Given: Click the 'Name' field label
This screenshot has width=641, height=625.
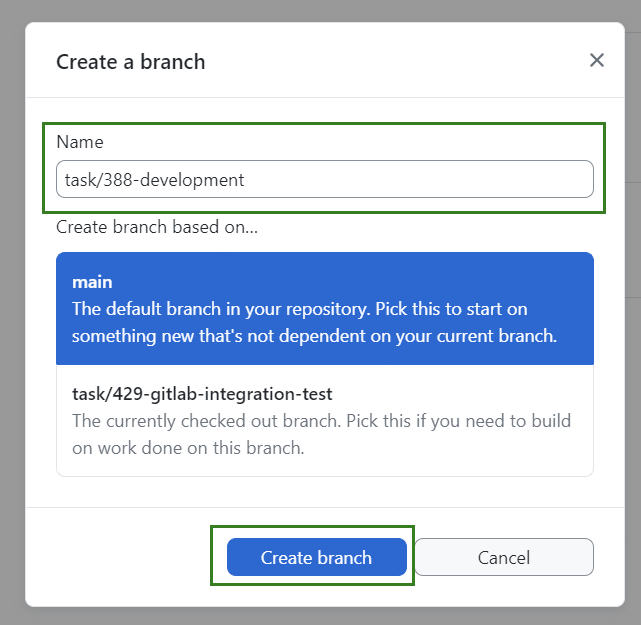Looking at the screenshot, I should 80,142.
